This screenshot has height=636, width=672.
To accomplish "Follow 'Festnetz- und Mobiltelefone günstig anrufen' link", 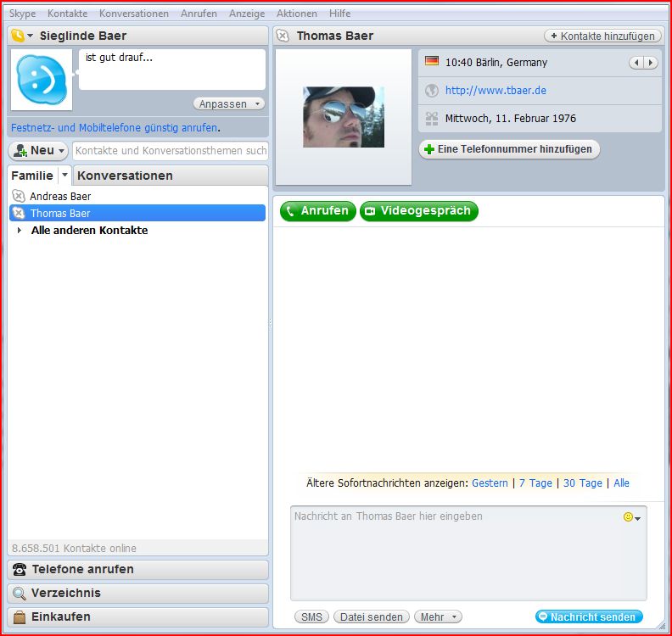I will tap(114, 128).
